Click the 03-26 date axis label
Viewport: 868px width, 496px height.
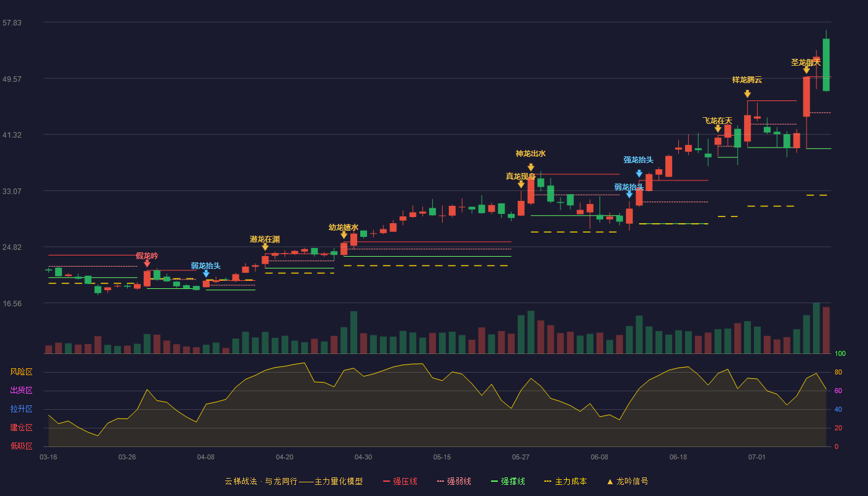pyautogui.click(x=127, y=457)
